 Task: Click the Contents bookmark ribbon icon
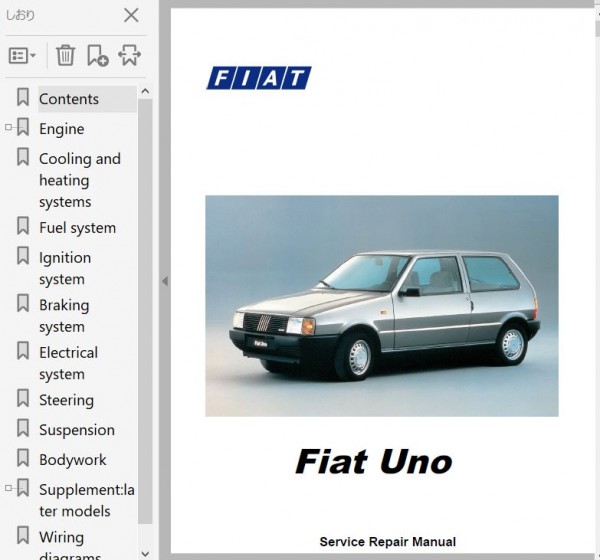(23, 97)
